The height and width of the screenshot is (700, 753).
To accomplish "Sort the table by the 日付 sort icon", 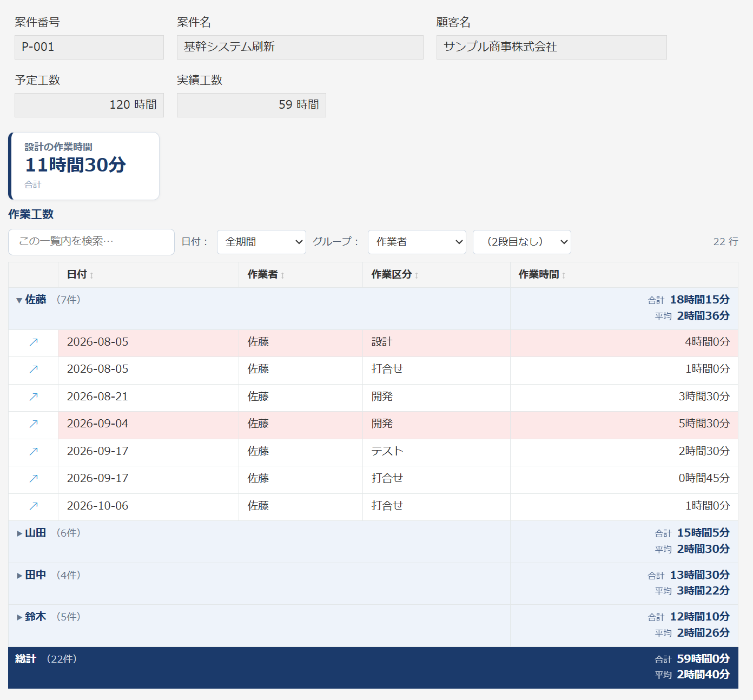I will 92,275.
